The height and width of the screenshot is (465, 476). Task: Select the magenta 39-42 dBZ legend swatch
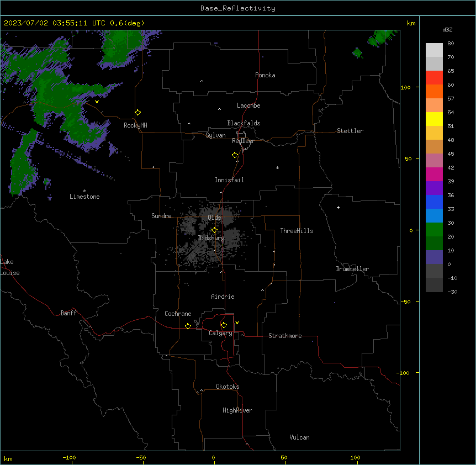(x=434, y=174)
